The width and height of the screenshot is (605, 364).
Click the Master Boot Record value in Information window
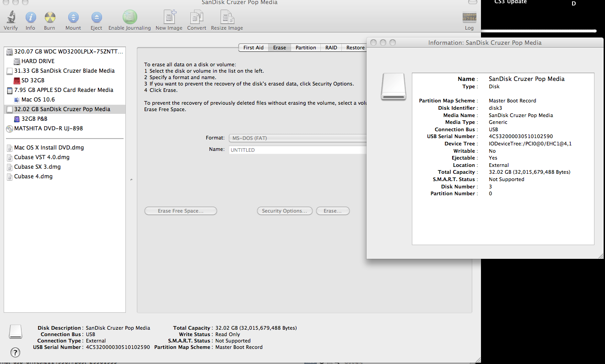point(513,101)
